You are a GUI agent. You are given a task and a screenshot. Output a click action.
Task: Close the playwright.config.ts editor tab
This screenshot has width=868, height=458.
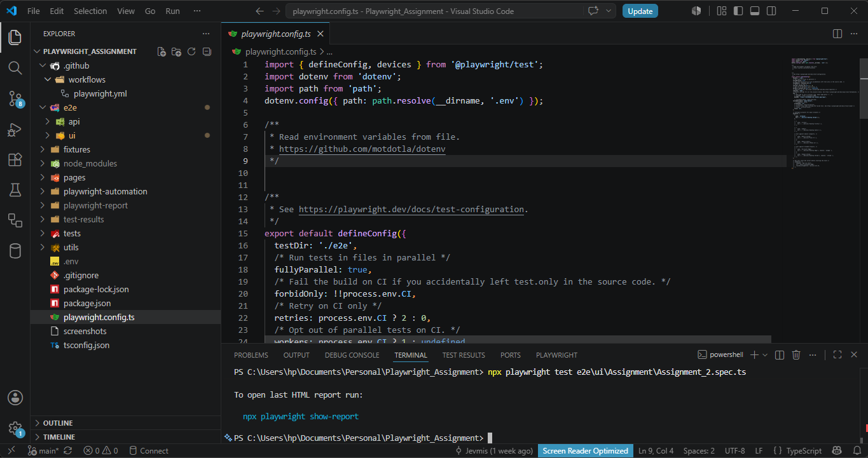tap(320, 34)
